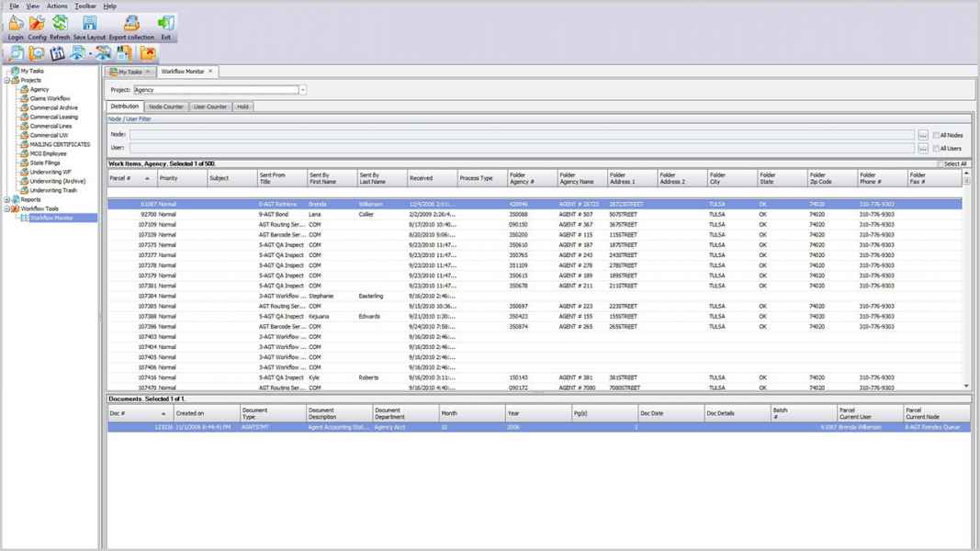Click the Save Layout icon
This screenshot has height=551, width=980.
89,27
